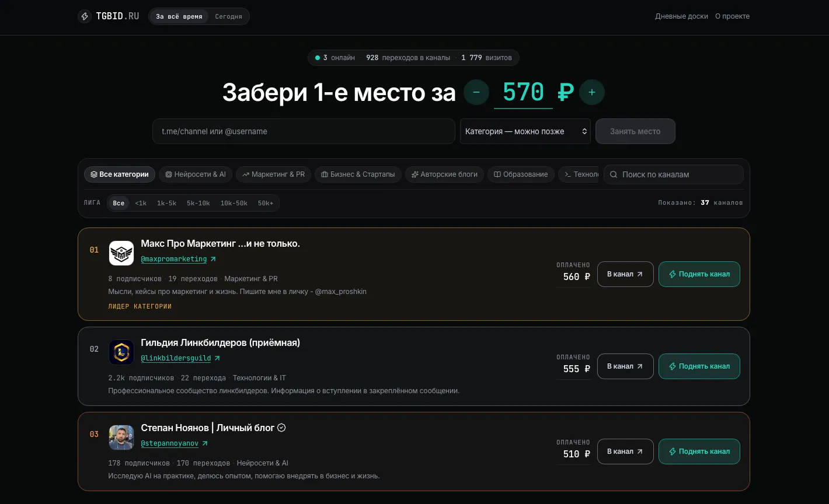Switch to the Сегодня period
This screenshot has height=504, width=829.
(228, 16)
